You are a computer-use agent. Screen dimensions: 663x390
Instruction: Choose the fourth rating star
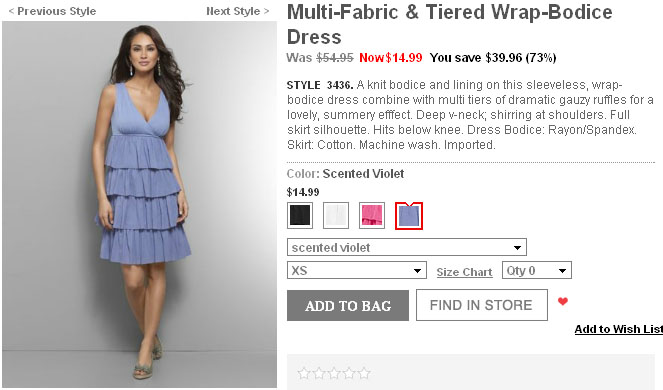point(349,374)
